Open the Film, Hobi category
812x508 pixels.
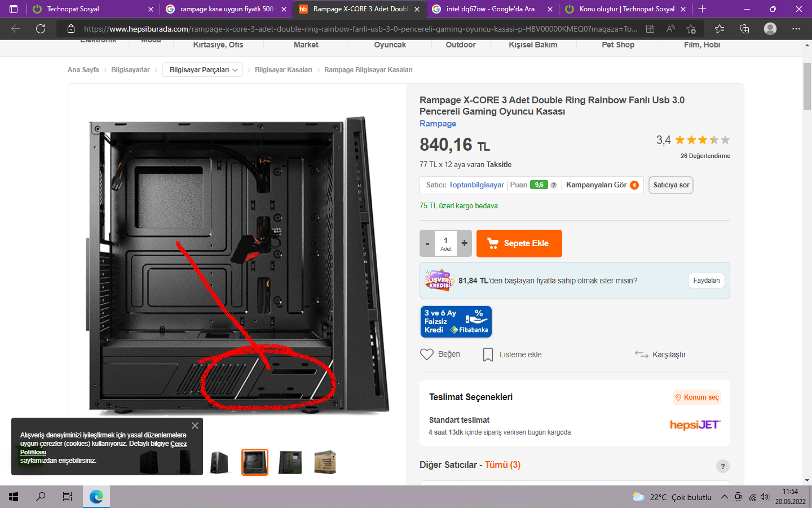pos(702,45)
